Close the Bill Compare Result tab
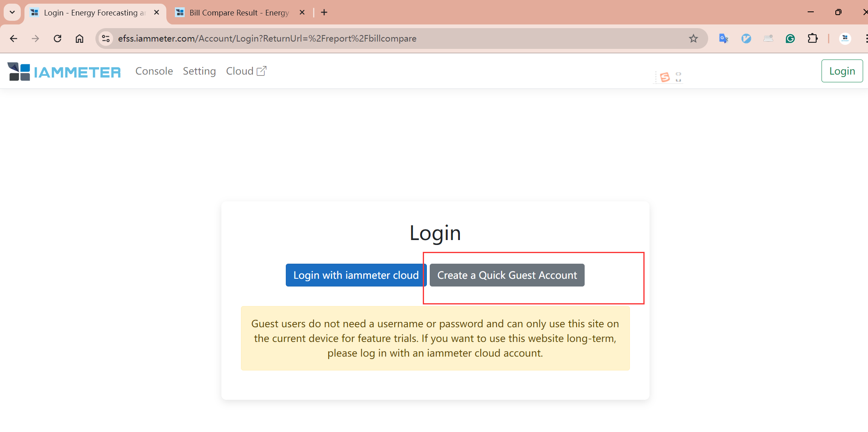868x432 pixels. 302,13
